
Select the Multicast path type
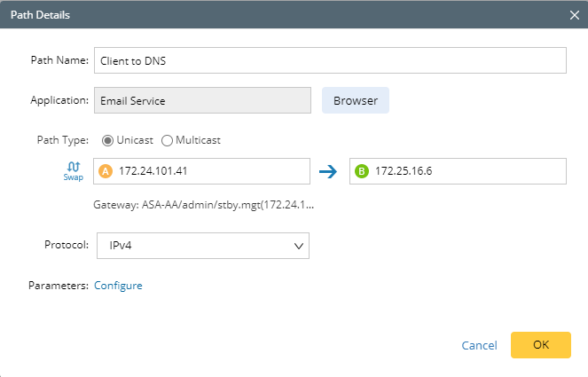click(x=167, y=140)
